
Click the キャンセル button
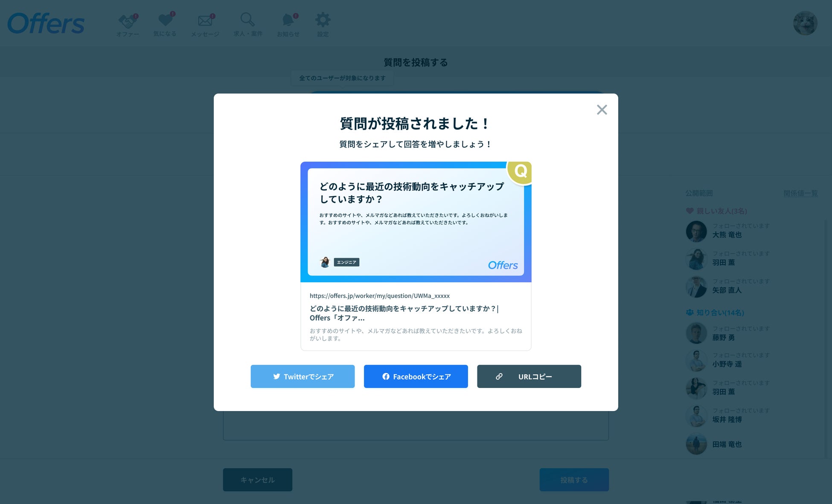pyautogui.click(x=257, y=480)
